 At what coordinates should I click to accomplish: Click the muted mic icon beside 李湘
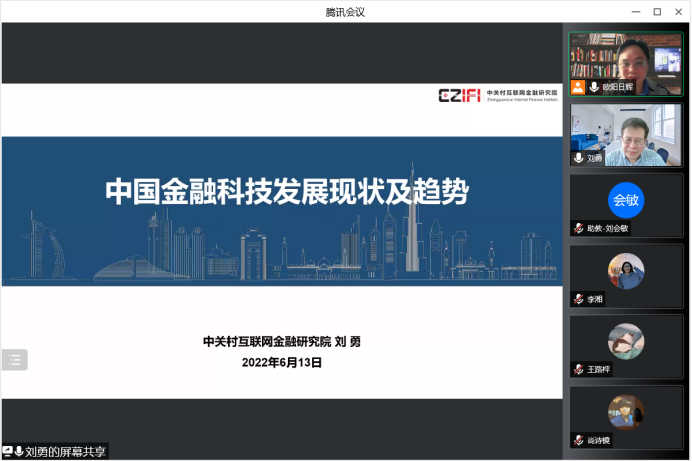[578, 299]
